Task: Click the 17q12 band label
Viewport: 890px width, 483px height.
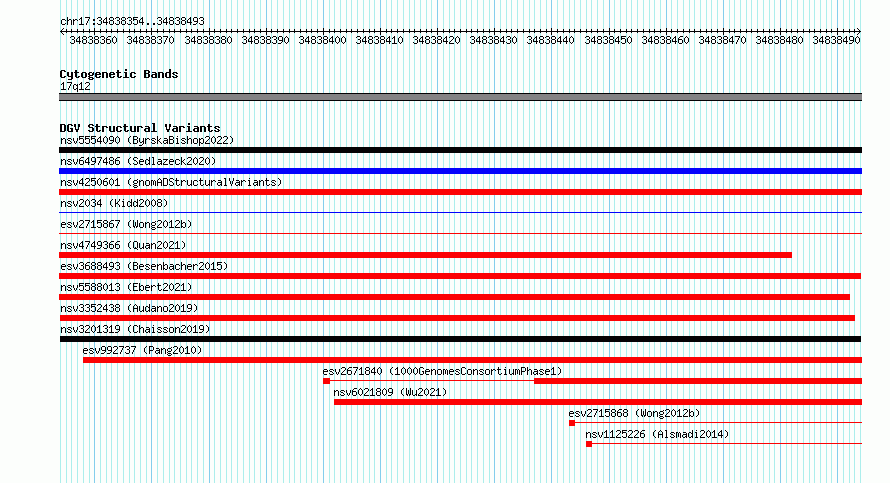Action: click(75, 86)
